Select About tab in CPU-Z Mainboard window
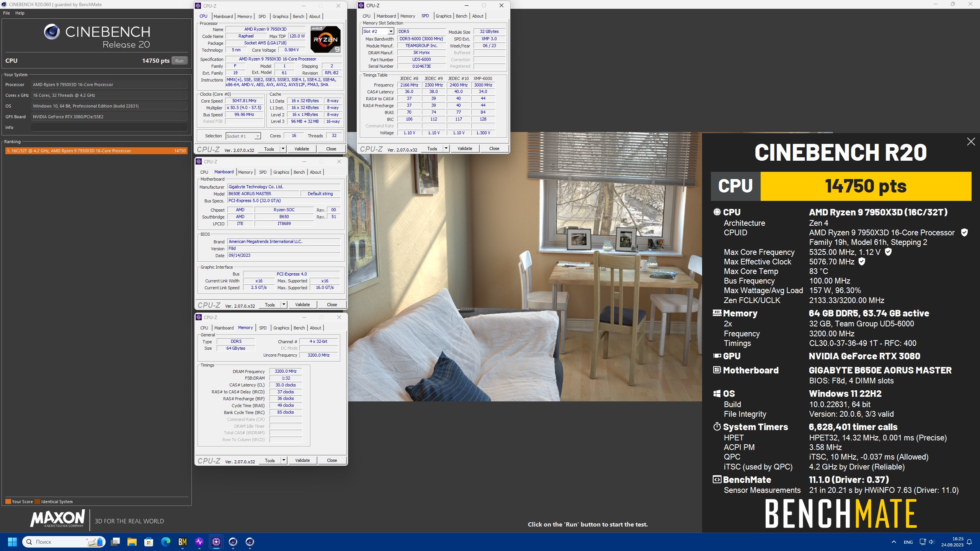The width and height of the screenshot is (980, 551). point(315,172)
